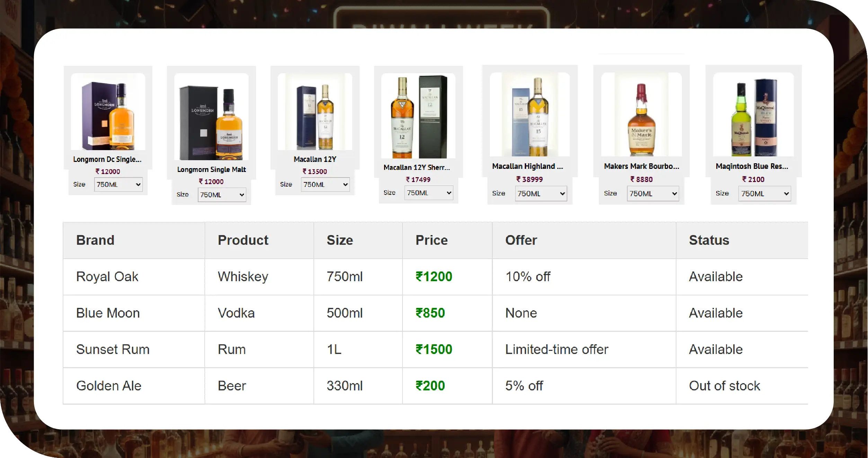The image size is (868, 458).
Task: Click the Maqintosh Blue Reserve bottle image
Action: 753,114
